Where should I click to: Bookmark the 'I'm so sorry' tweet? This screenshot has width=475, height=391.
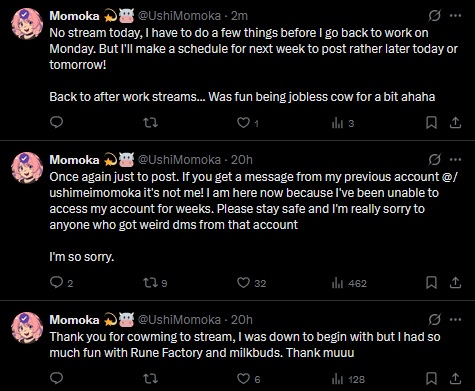pyautogui.click(x=431, y=283)
